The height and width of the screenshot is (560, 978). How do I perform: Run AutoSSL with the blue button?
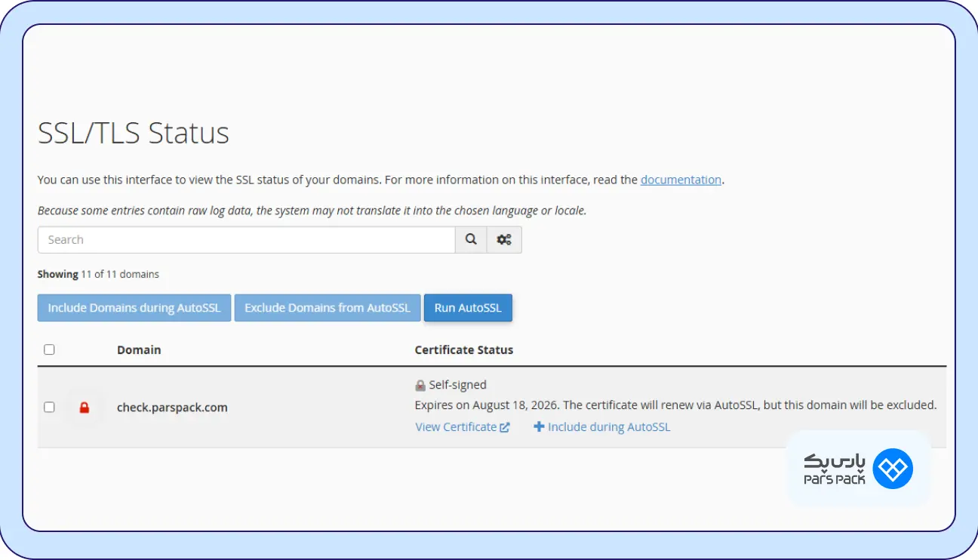point(468,308)
